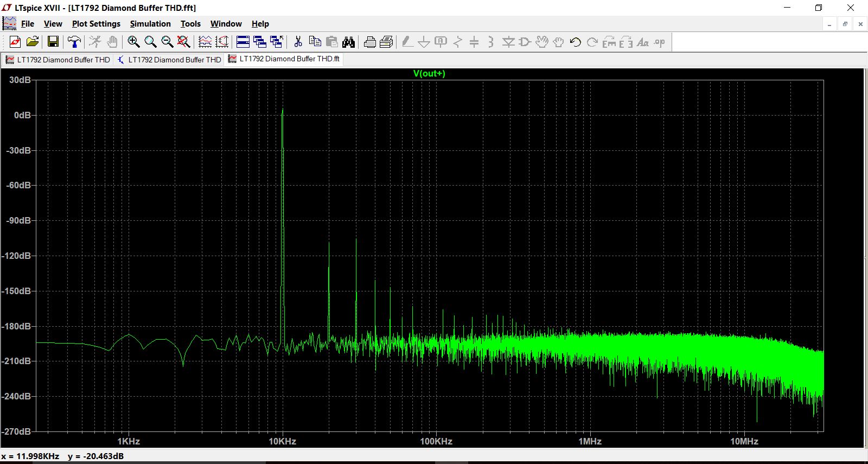Print the plot with the printer icon
This screenshot has width=868, height=464.
point(370,42)
